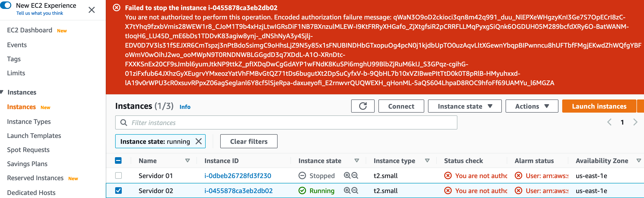Click the Stopped status icon for Servidor 01
Viewport: 644px width, 198px height.
click(x=302, y=176)
